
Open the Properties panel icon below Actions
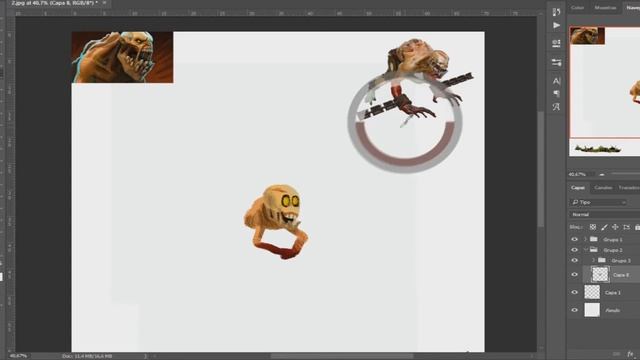(x=556, y=43)
